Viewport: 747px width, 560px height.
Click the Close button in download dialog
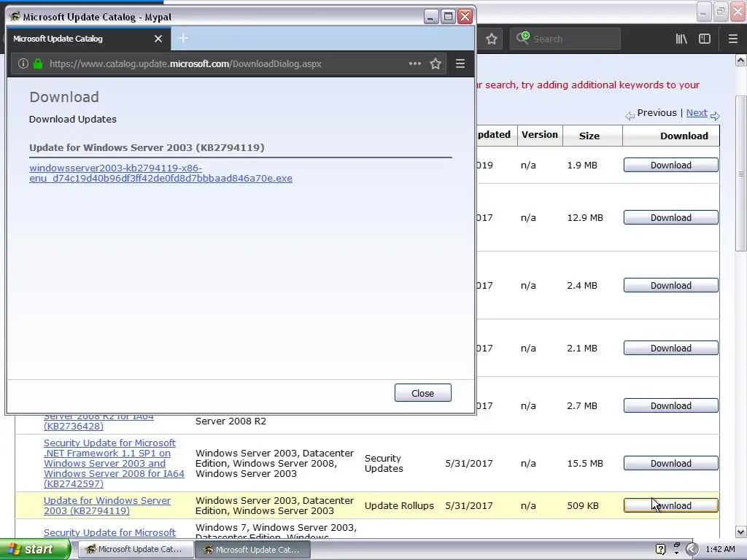422,393
